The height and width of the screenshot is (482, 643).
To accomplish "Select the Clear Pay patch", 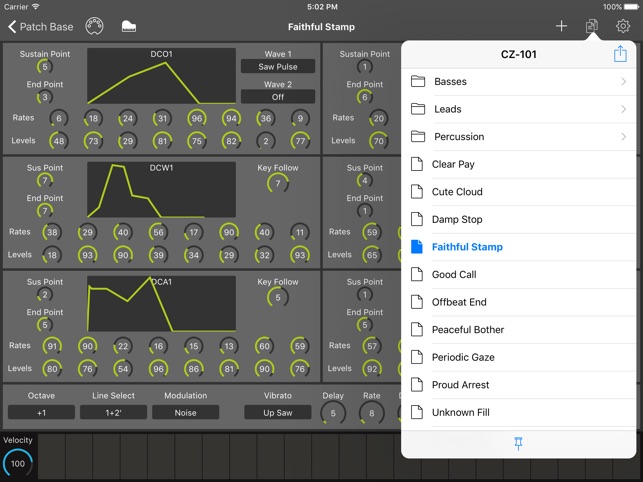I will click(x=519, y=164).
